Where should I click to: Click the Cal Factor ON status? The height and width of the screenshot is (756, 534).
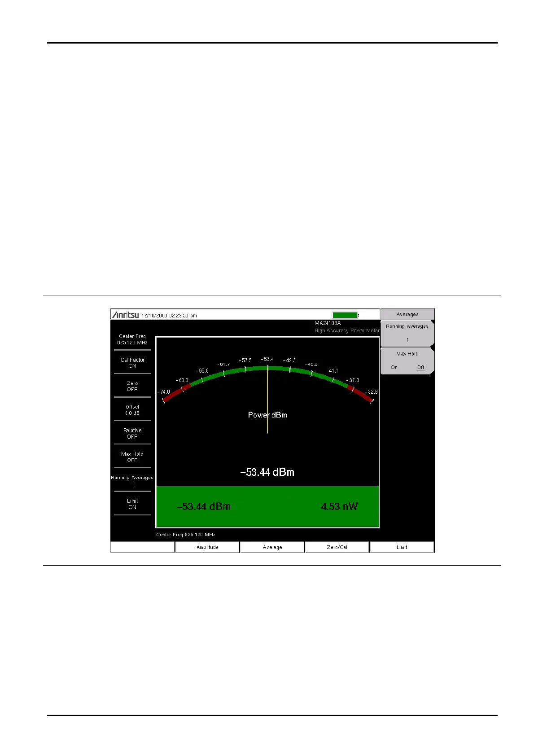click(x=132, y=363)
